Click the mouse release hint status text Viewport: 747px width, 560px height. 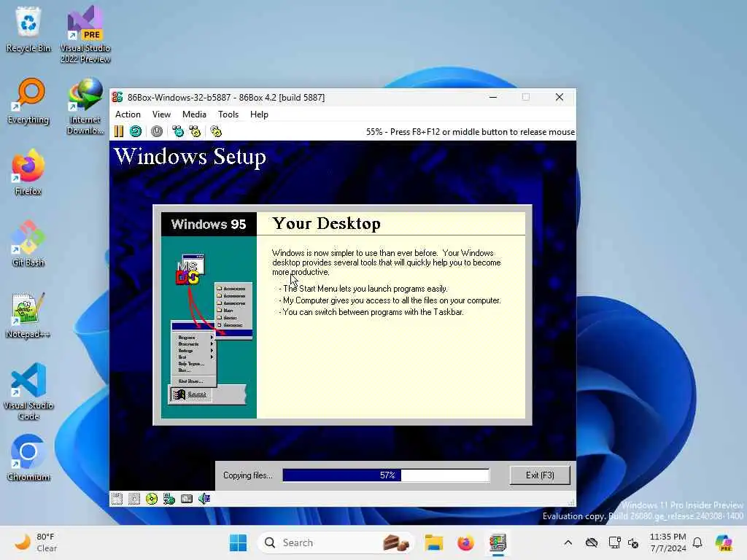pyautogui.click(x=471, y=132)
